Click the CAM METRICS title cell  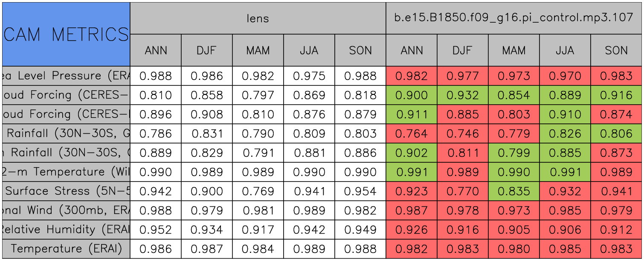coord(66,34)
